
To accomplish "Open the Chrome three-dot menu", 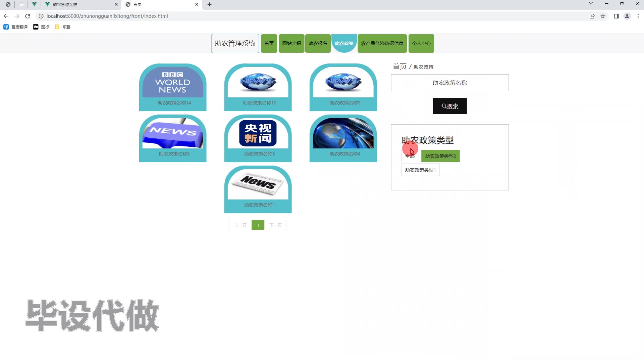I will 638,16.
